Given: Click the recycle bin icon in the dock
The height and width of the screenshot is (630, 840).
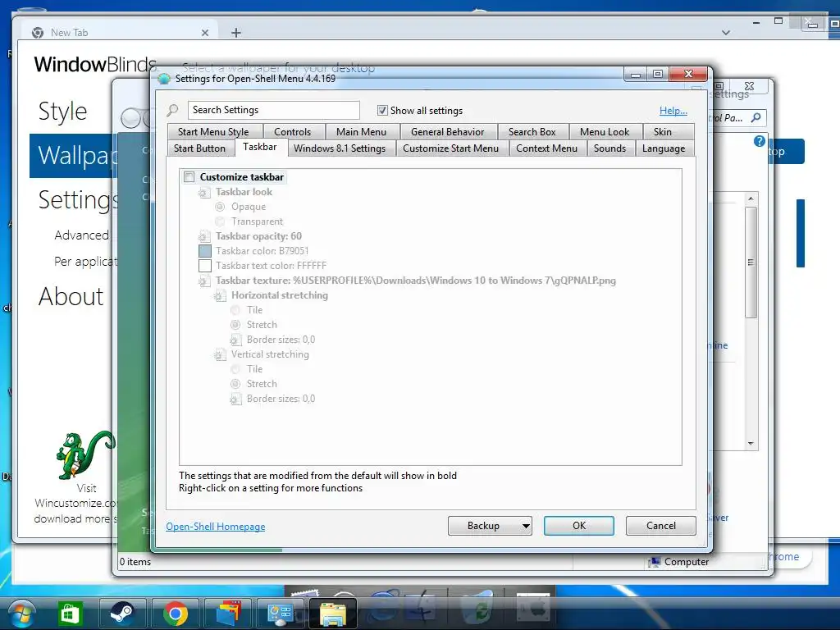Looking at the screenshot, I should coord(477,608).
